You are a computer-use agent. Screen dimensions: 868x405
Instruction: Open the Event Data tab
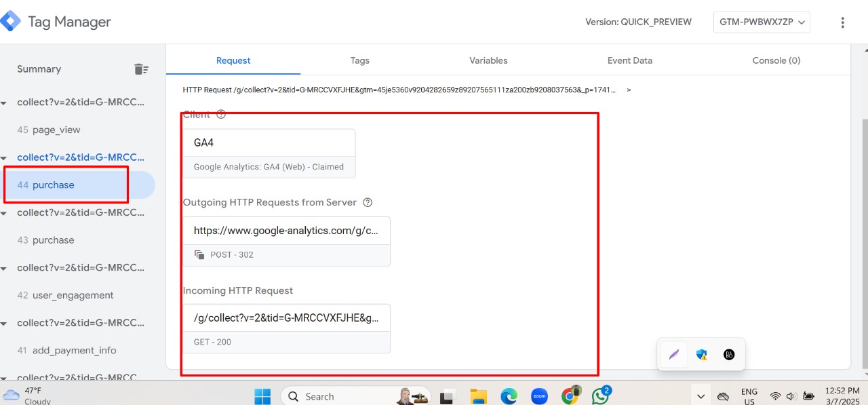pos(630,60)
